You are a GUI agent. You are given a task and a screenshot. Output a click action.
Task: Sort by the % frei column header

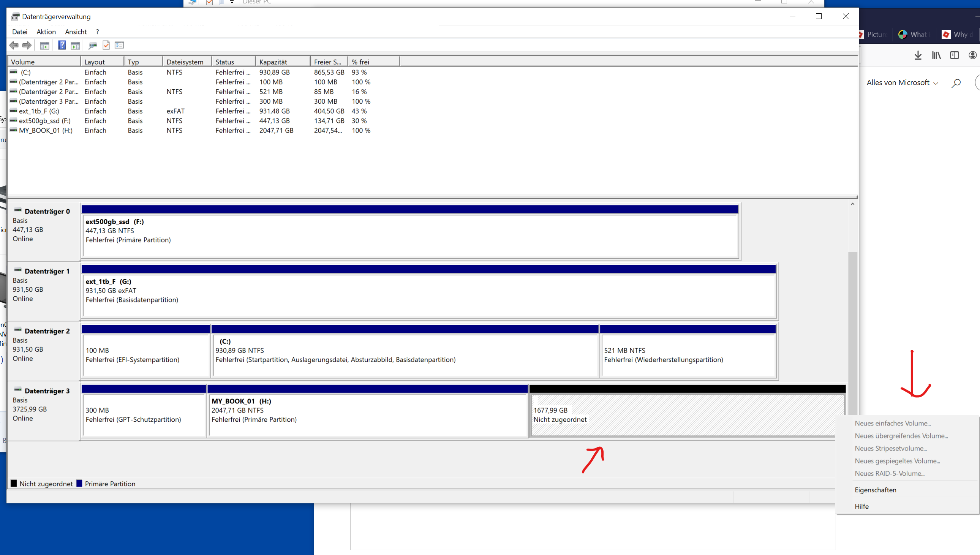(374, 62)
